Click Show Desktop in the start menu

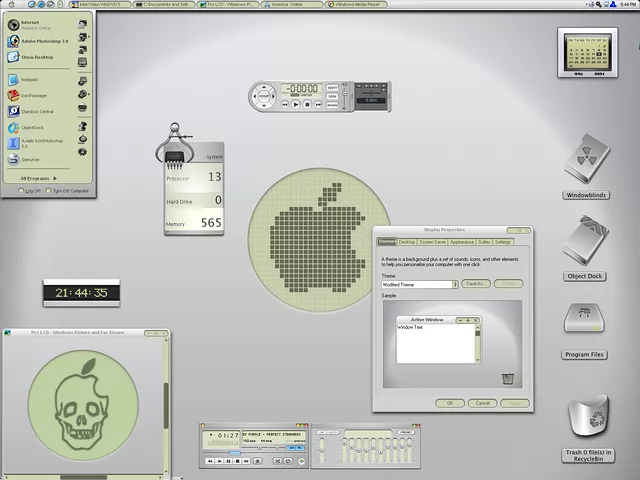point(31,57)
